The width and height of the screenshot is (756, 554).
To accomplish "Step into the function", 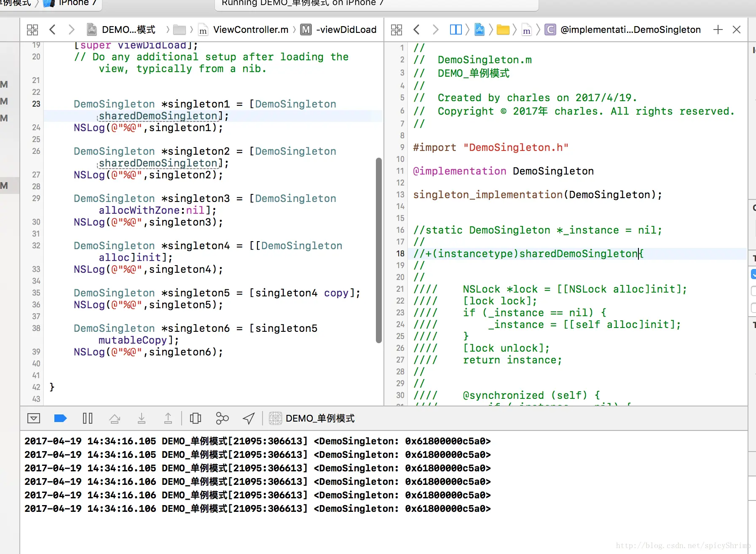I will click(x=142, y=418).
